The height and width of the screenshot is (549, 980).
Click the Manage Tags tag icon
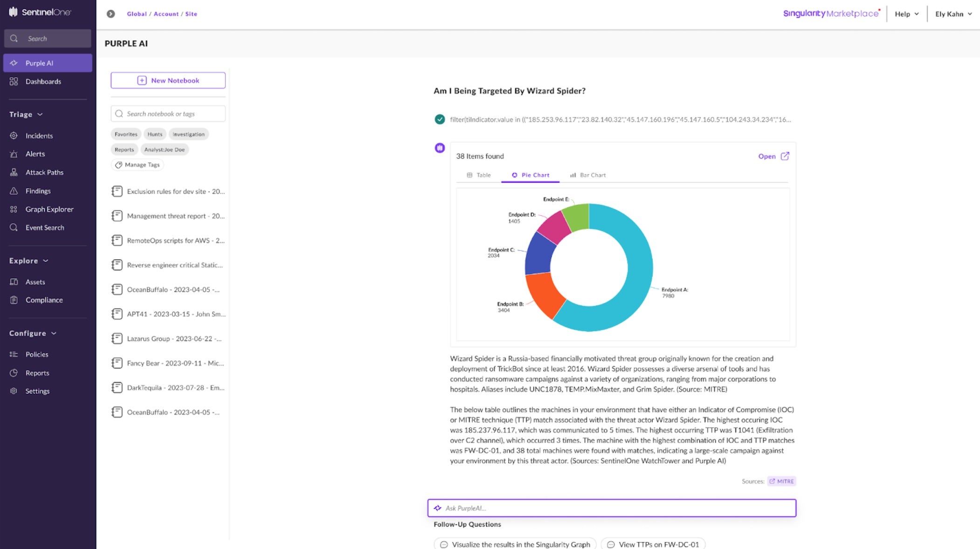pyautogui.click(x=119, y=165)
